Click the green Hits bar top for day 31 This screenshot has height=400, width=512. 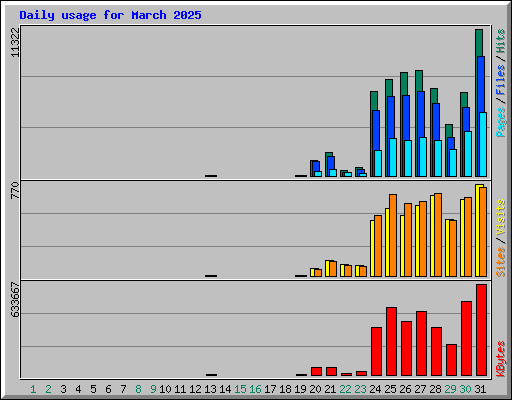(x=479, y=42)
